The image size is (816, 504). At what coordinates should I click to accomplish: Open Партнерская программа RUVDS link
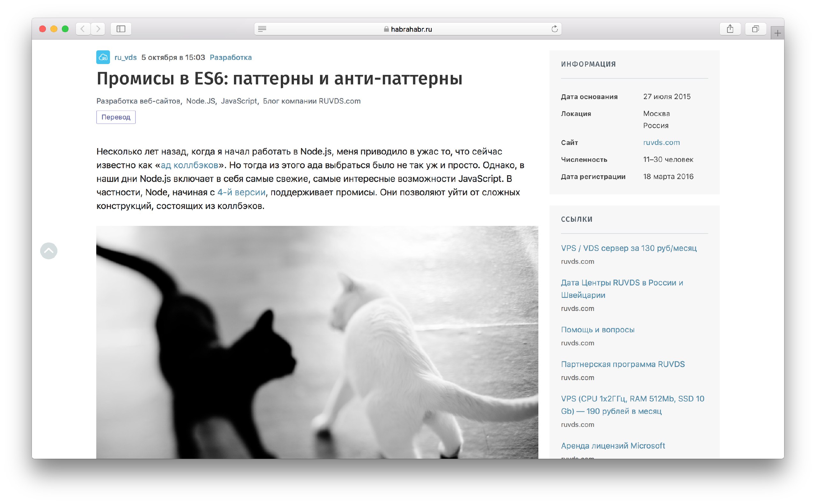tap(623, 364)
